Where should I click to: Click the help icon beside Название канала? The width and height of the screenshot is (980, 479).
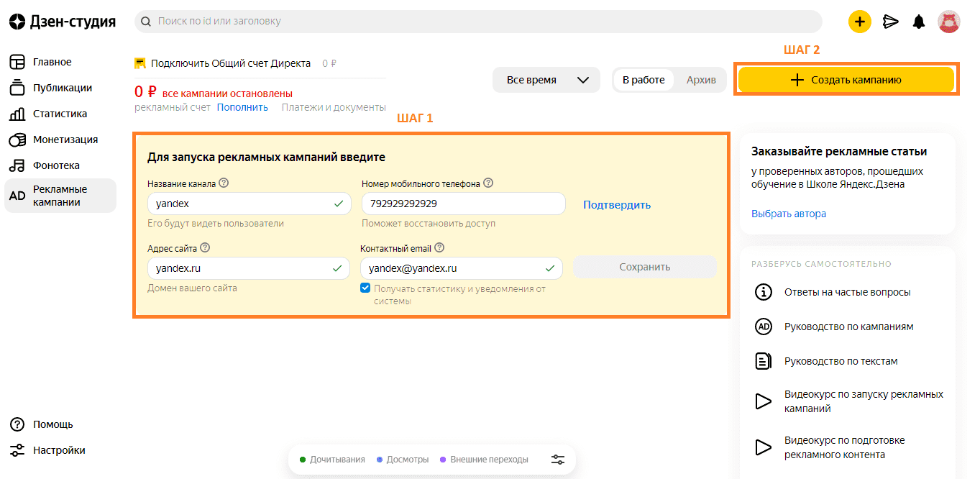(224, 183)
